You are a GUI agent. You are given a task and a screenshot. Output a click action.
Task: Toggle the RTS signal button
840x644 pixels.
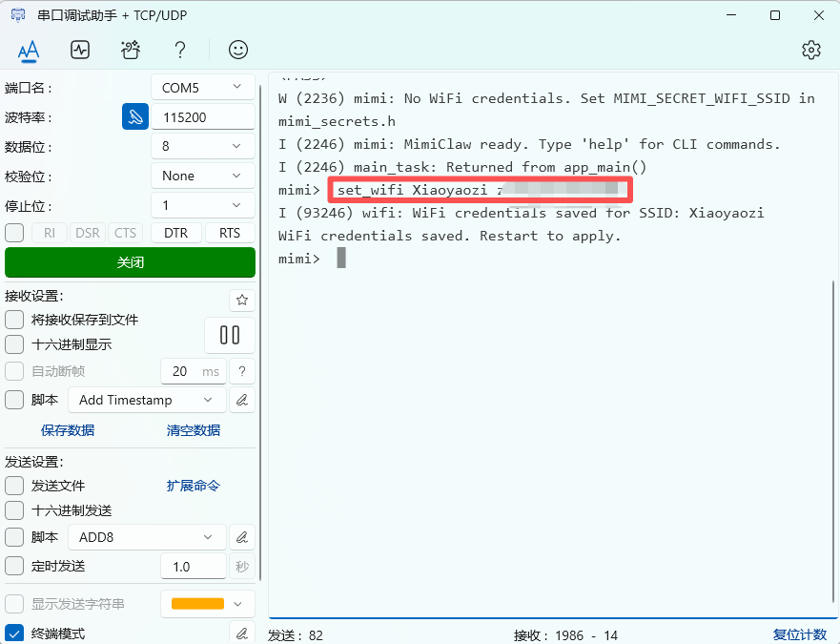tap(230, 233)
